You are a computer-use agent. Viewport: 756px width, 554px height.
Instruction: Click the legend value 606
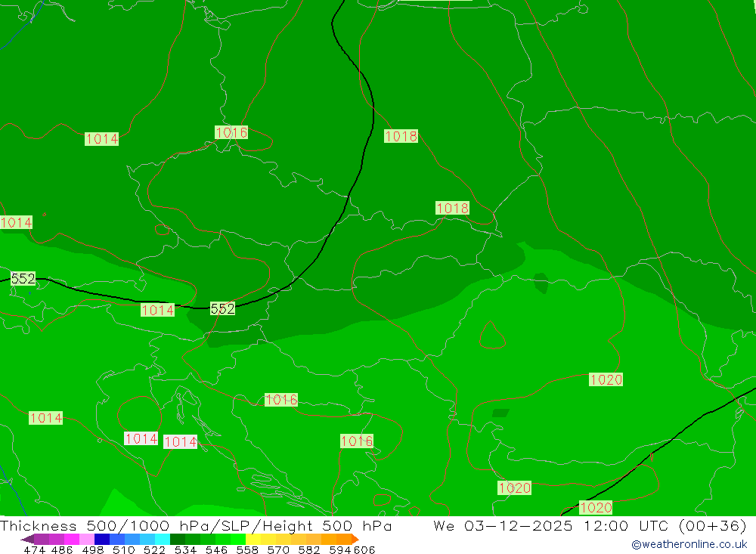coord(364,549)
